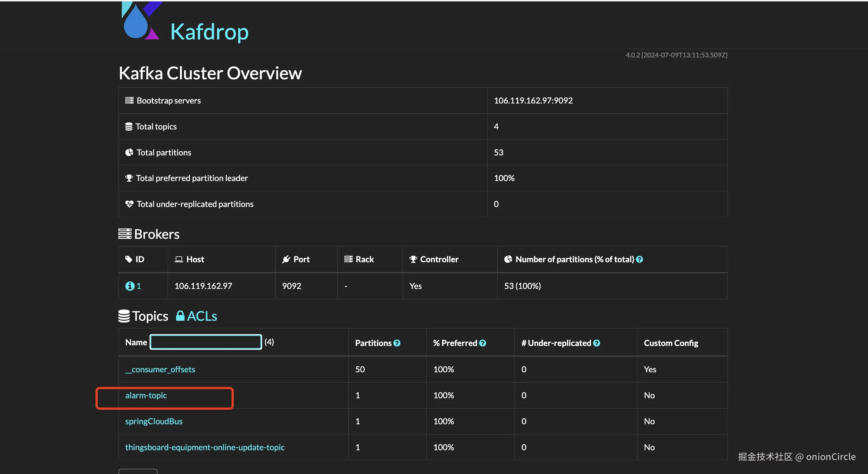
Task: Click help icon next to Number of partitions
Action: point(639,259)
